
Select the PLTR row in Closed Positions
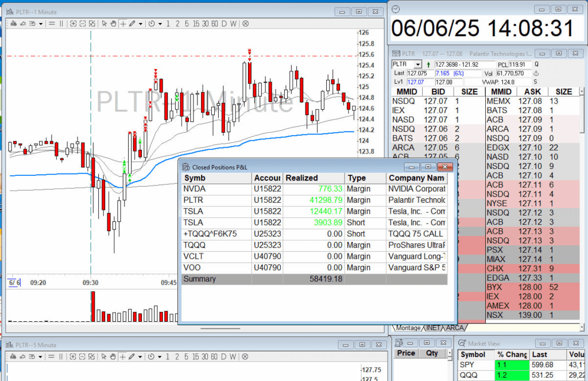coord(313,199)
